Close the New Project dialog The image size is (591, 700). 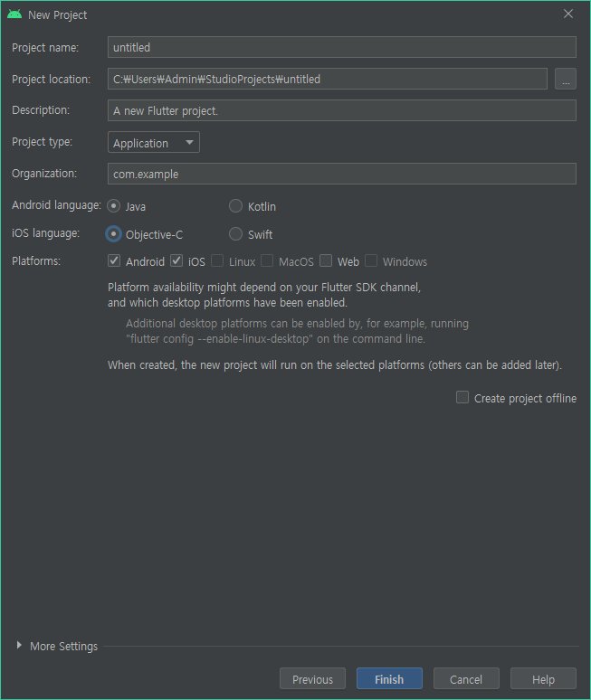point(568,14)
